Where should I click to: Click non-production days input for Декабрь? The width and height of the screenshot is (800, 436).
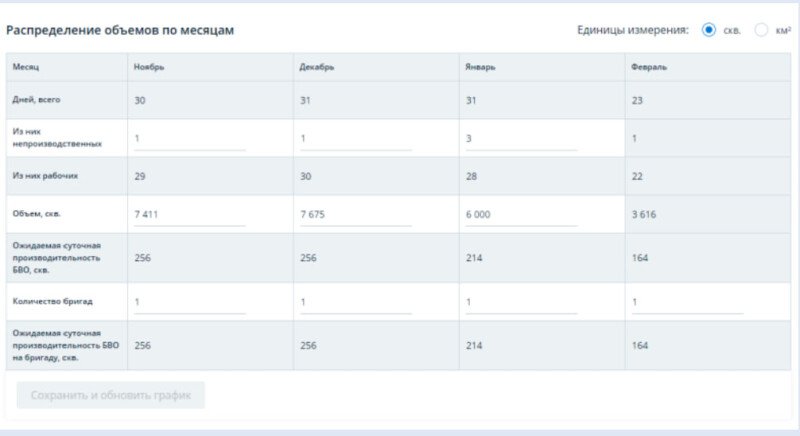pos(355,138)
